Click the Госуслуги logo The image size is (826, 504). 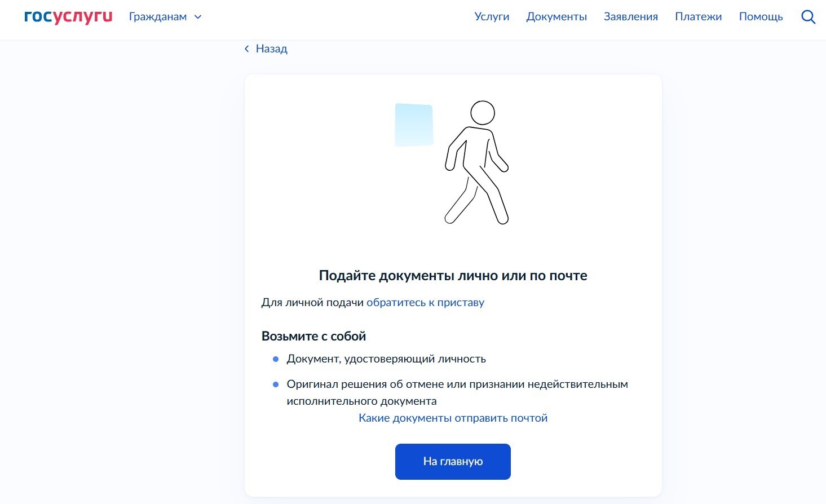67,16
